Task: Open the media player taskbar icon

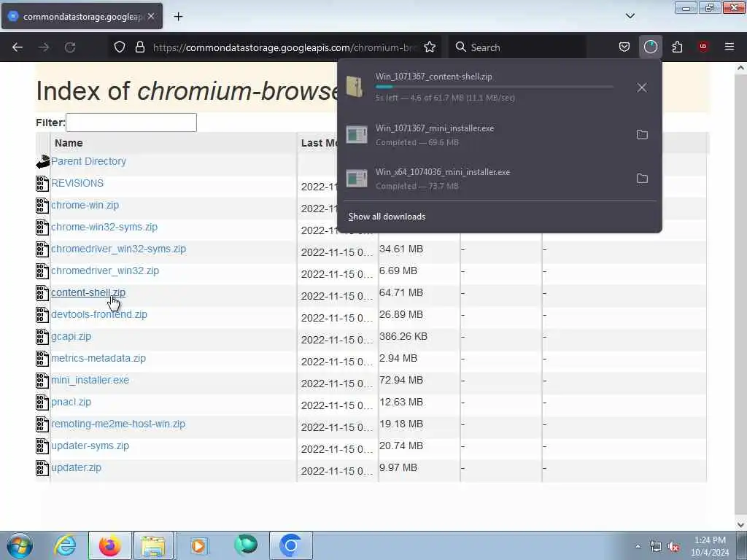Action: [x=198, y=545]
